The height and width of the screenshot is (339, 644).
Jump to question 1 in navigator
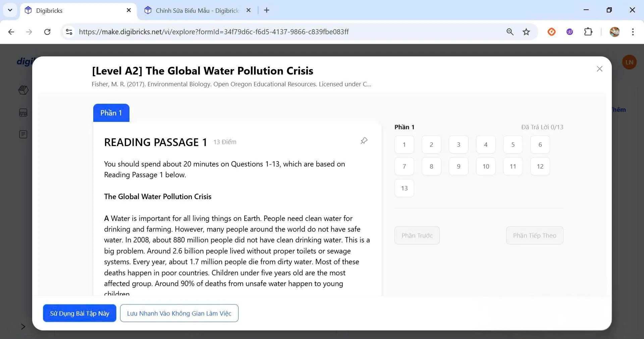click(404, 145)
